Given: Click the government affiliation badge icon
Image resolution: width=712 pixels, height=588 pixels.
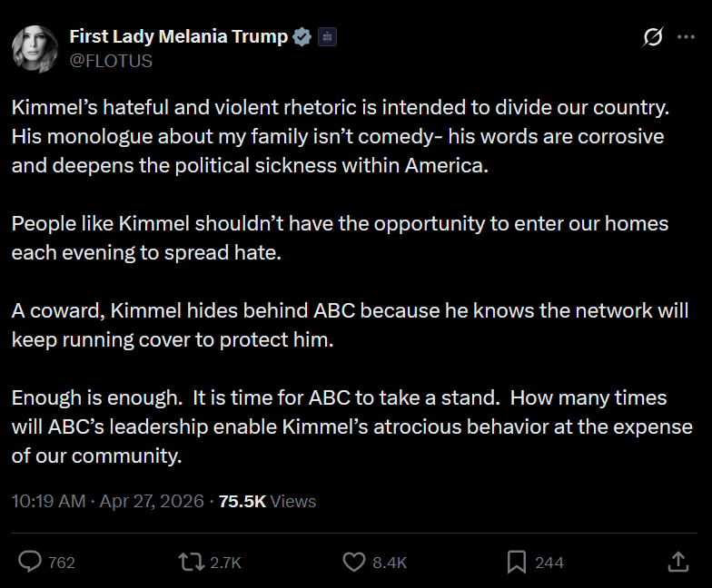Looking at the screenshot, I should [x=327, y=37].
